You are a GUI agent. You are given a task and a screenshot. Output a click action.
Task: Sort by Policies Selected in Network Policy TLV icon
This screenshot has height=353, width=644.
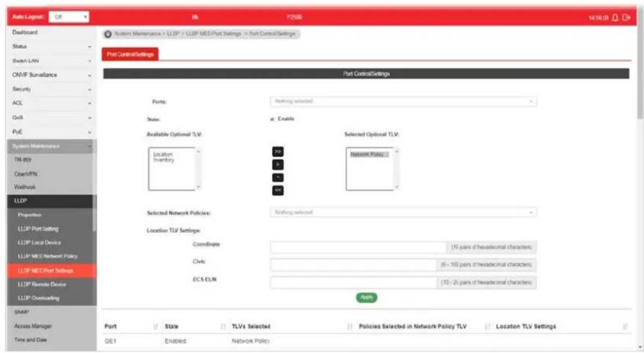[488, 327]
